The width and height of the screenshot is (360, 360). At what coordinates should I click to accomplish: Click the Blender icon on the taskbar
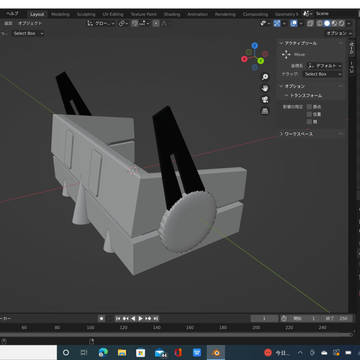point(216,353)
